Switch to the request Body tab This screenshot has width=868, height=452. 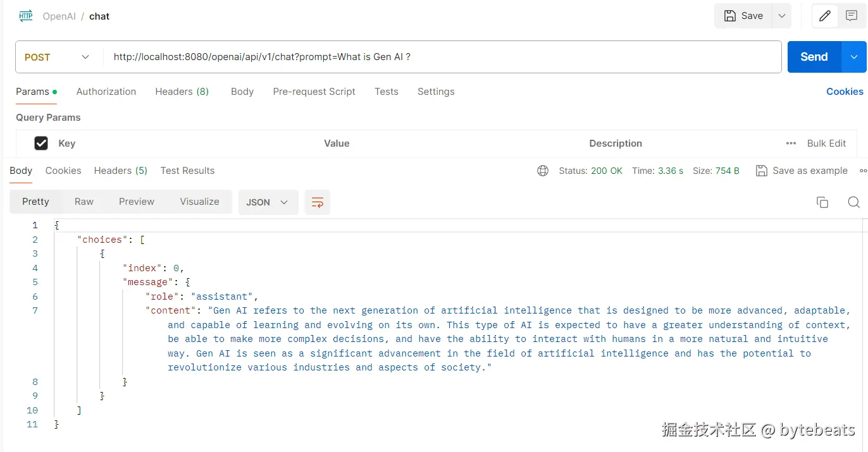[x=242, y=92]
